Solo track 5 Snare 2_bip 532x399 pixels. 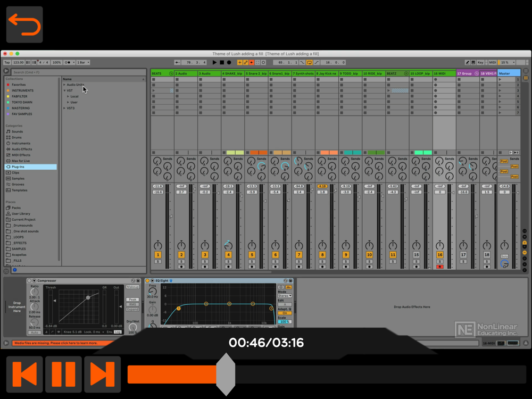252,262
